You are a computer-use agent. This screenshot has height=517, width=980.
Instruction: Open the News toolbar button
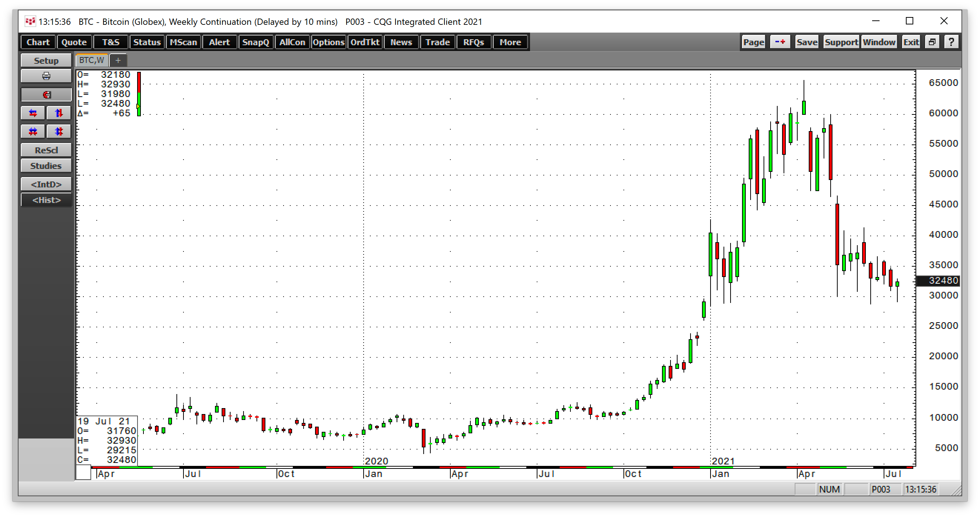401,42
